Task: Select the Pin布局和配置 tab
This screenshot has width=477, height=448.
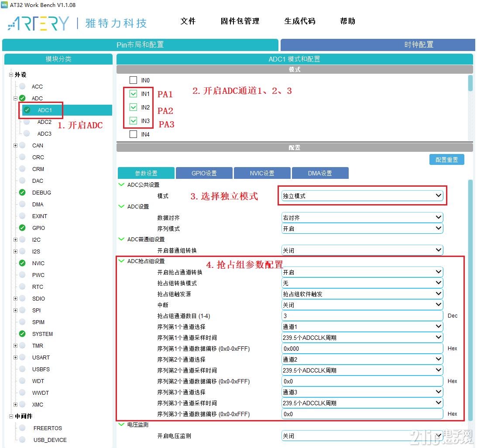Action: coord(140,44)
